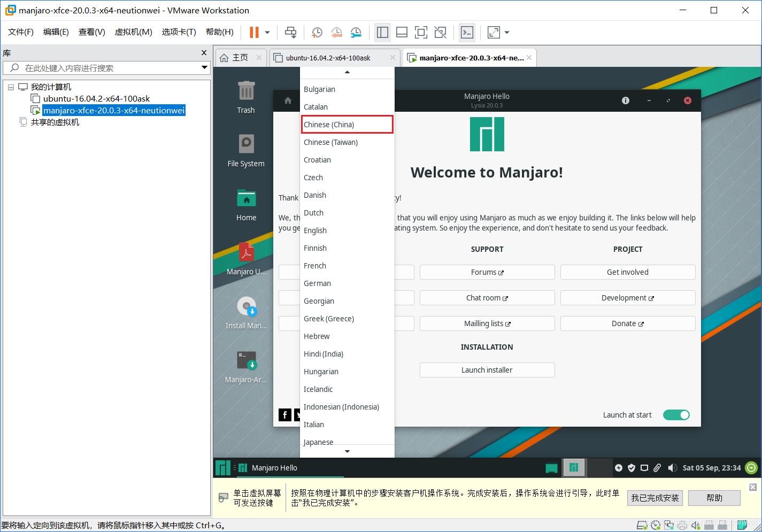Click the info icon in Manjaro Hello titlebar
762x532 pixels.
pyautogui.click(x=626, y=101)
